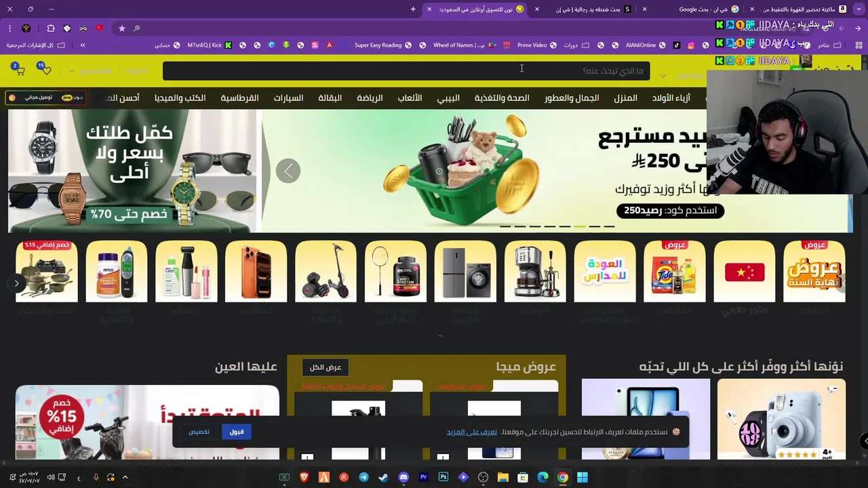Click the green glasses extension icon
The height and width of the screenshot is (488, 868).
(x=83, y=28)
